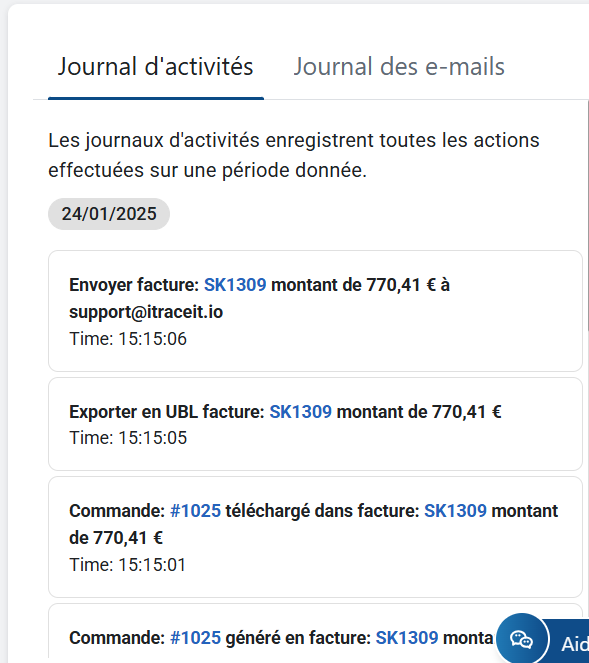Click the support@itraceit.io email address text
589x663 pixels.
pyautogui.click(x=146, y=312)
